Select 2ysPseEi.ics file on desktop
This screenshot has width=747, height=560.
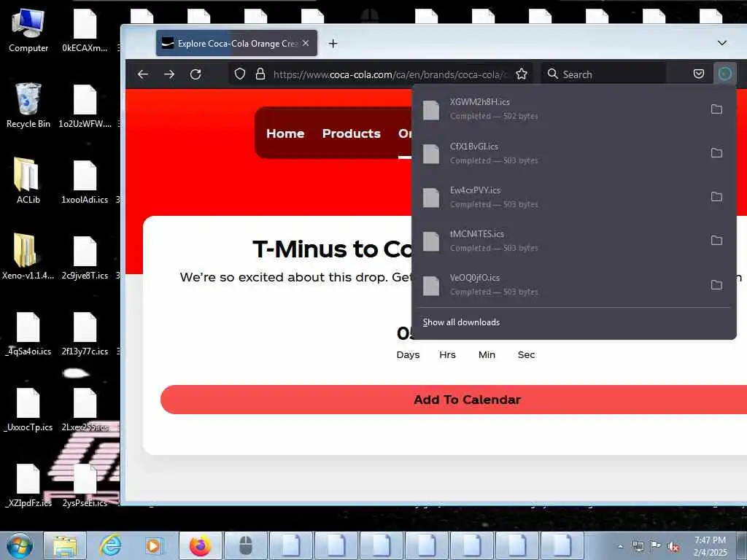pos(85,484)
